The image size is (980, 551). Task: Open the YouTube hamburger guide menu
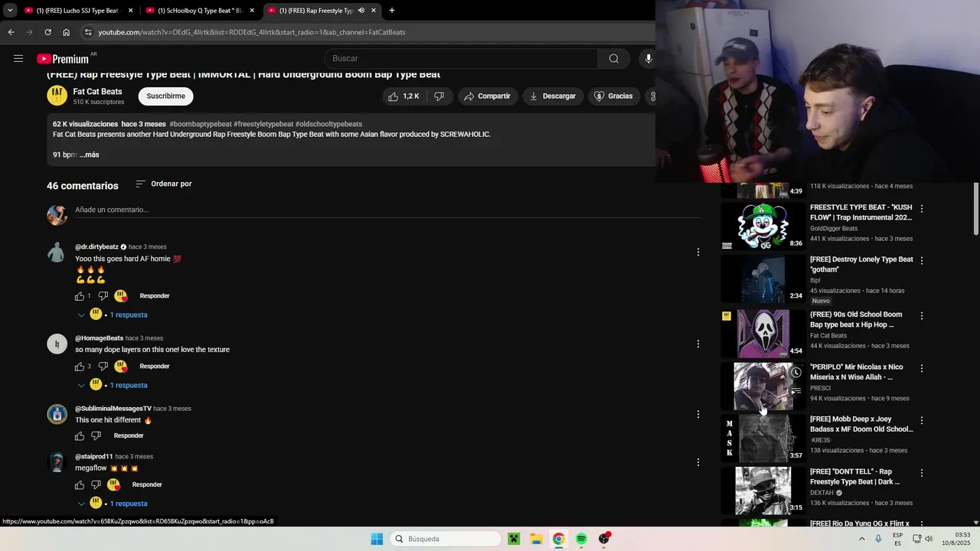[18, 58]
